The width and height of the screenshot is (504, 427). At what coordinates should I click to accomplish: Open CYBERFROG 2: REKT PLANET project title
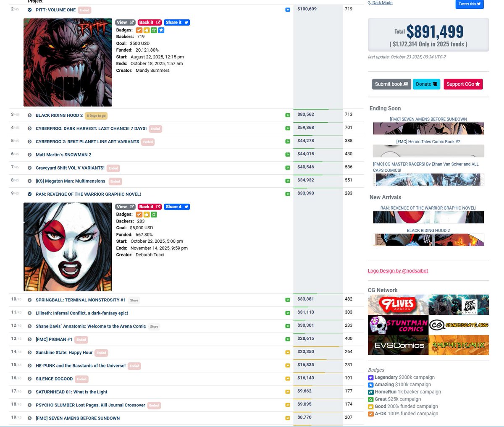(87, 141)
